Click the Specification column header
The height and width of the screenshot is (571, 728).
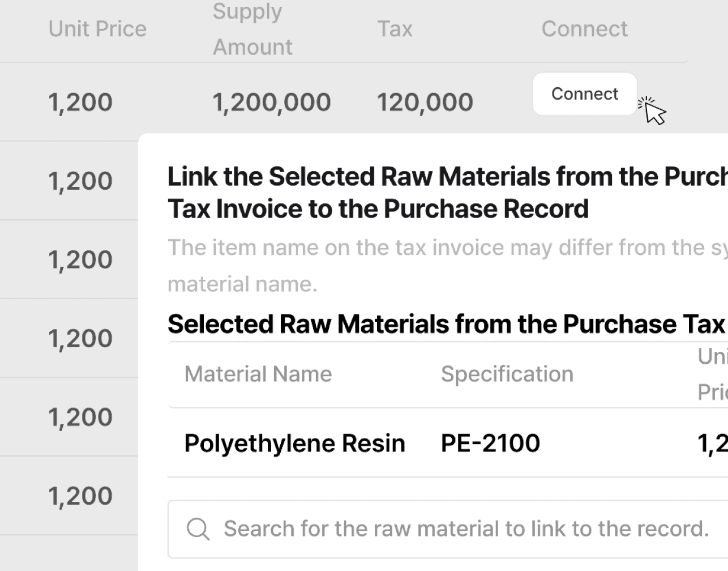click(x=507, y=374)
